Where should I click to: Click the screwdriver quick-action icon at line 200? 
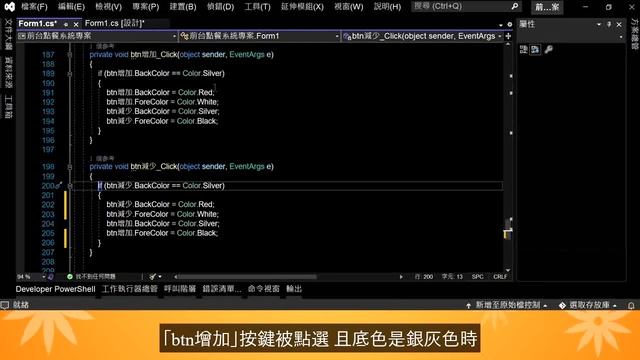click(x=58, y=186)
